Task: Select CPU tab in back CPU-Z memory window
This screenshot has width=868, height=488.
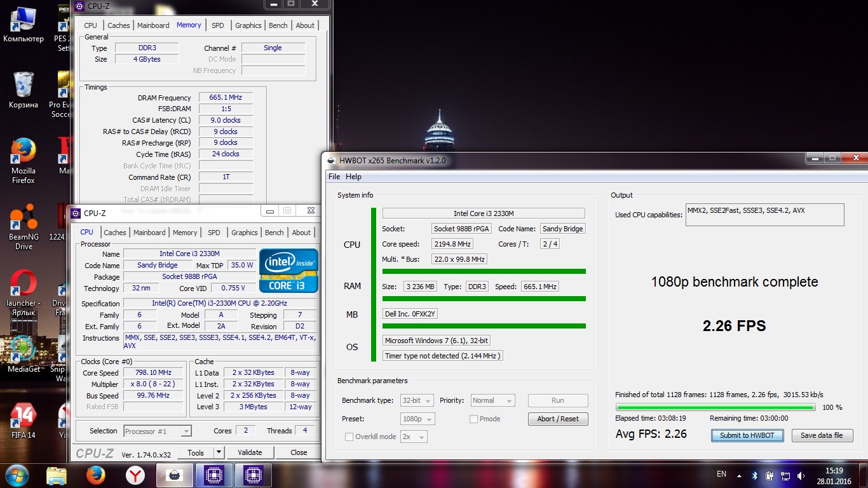Action: 91,25
